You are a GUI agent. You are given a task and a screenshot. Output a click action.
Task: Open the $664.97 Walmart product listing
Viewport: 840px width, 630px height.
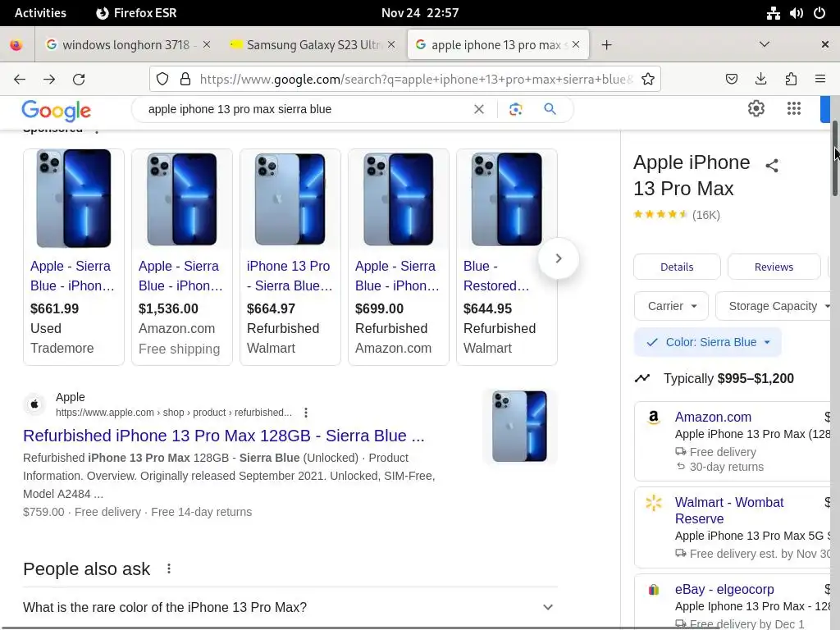click(x=290, y=257)
